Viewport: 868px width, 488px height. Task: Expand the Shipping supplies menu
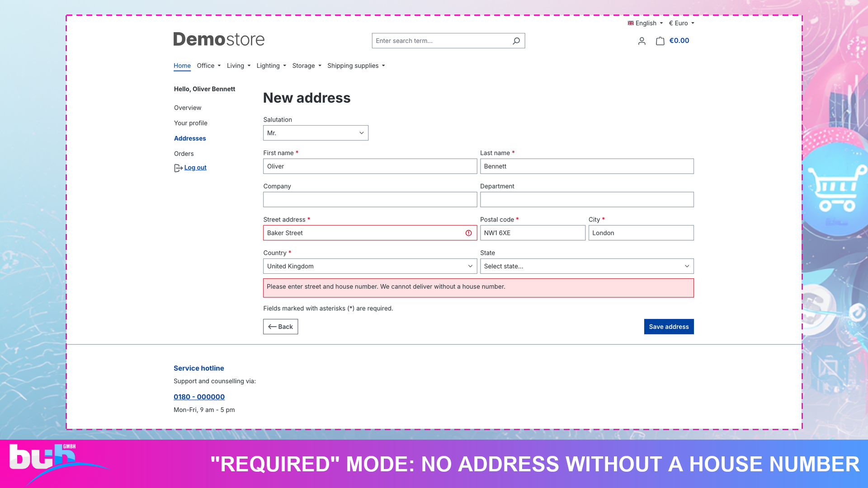click(356, 66)
